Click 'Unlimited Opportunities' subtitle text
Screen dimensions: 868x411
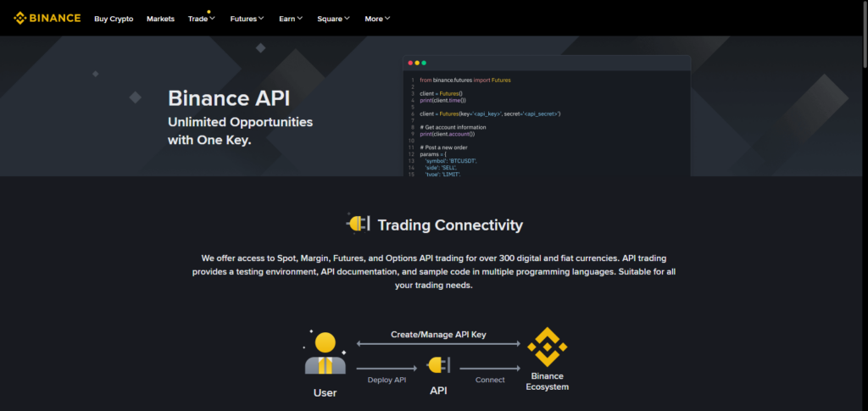(240, 122)
